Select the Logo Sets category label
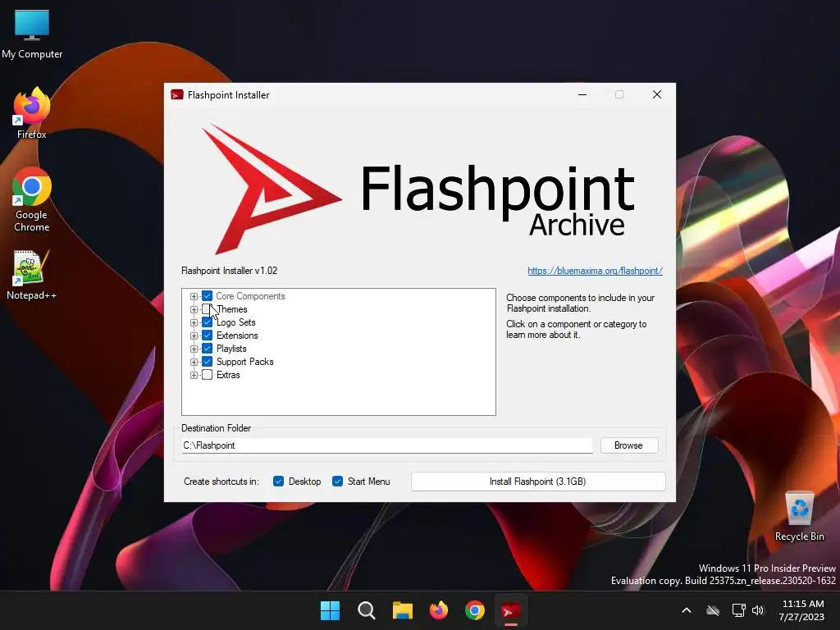This screenshot has width=840, height=630. [x=235, y=322]
